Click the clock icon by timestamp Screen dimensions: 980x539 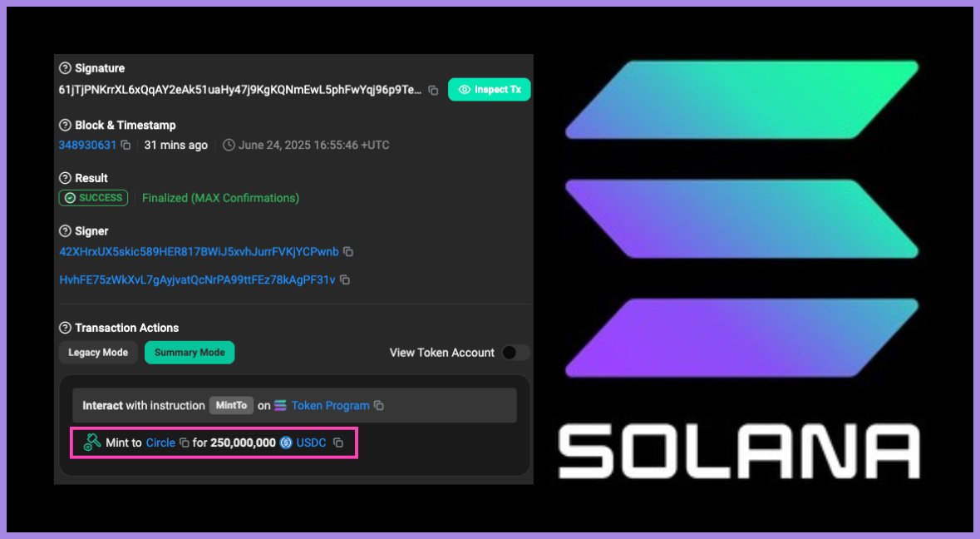(229, 145)
